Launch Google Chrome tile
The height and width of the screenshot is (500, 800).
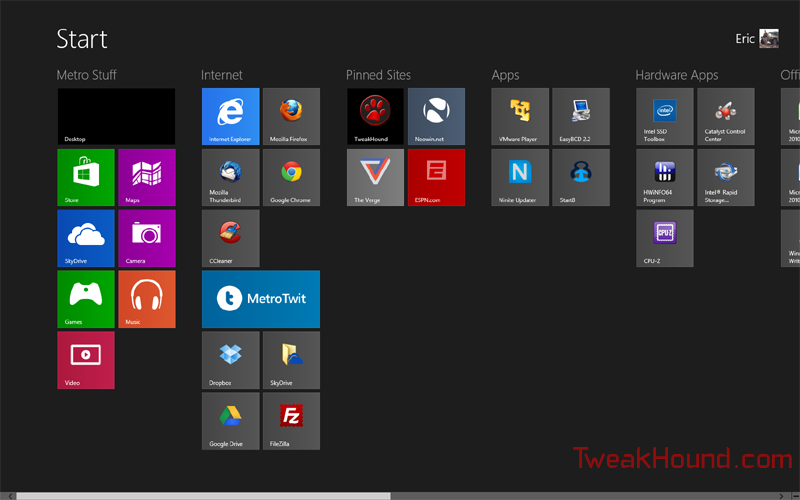[x=291, y=178]
